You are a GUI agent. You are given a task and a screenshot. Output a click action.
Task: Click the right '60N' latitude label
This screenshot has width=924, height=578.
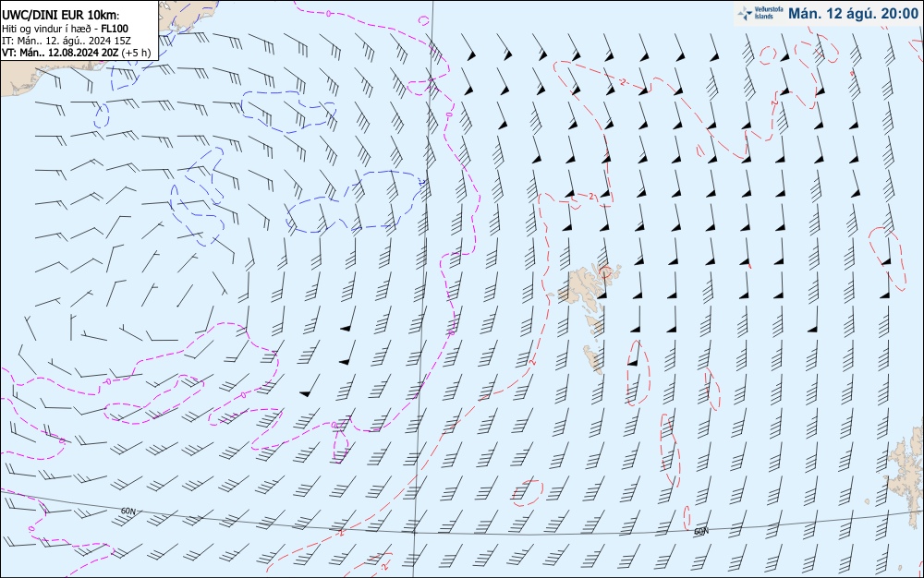coord(700,531)
